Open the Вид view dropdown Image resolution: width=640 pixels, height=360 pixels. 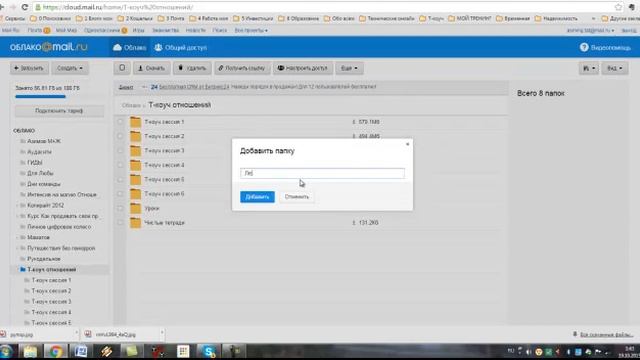[614, 68]
